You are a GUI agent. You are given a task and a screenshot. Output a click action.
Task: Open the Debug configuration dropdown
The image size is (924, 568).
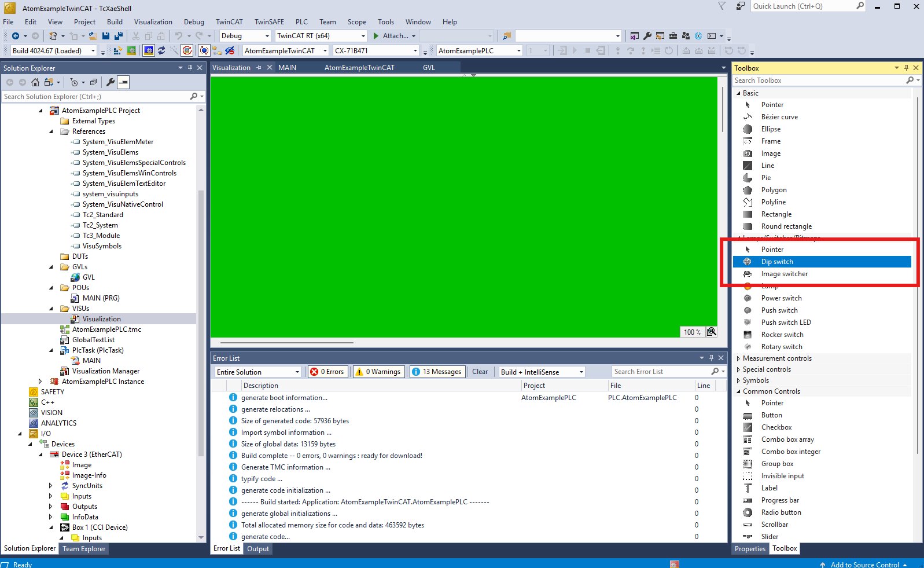[x=245, y=36]
